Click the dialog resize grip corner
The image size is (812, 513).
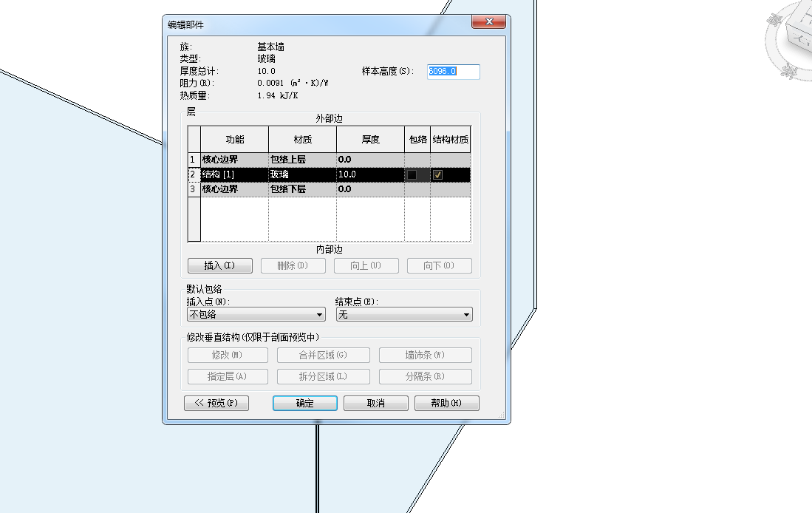click(501, 415)
